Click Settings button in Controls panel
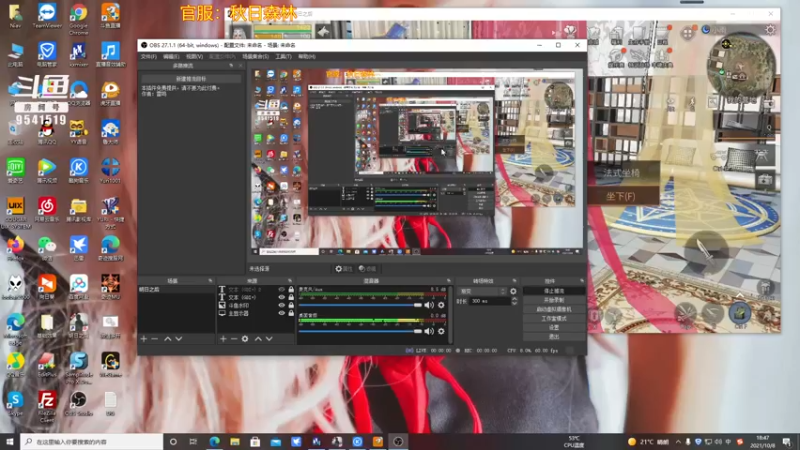The image size is (800, 450). pyautogui.click(x=554, y=328)
